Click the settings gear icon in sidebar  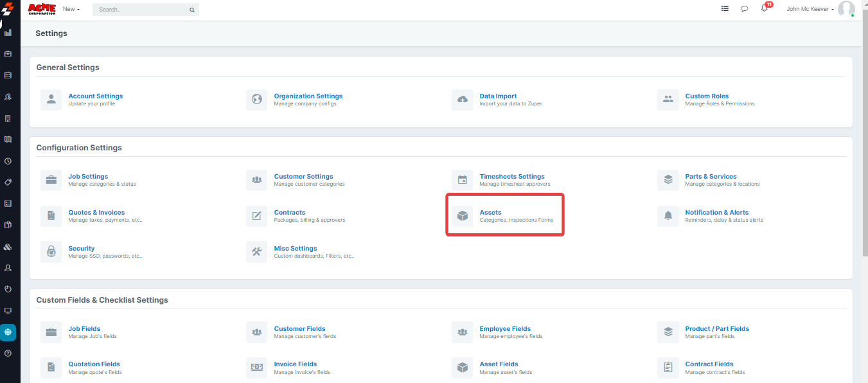pos(8,332)
